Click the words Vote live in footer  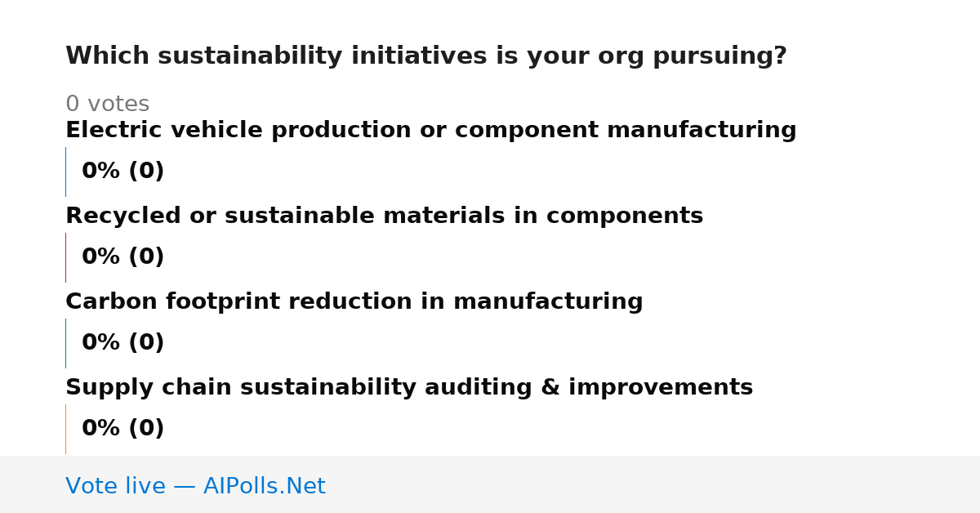click(x=115, y=486)
